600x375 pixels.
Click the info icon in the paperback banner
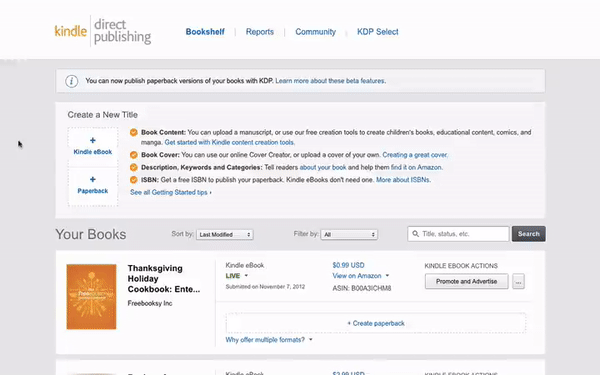click(x=72, y=81)
